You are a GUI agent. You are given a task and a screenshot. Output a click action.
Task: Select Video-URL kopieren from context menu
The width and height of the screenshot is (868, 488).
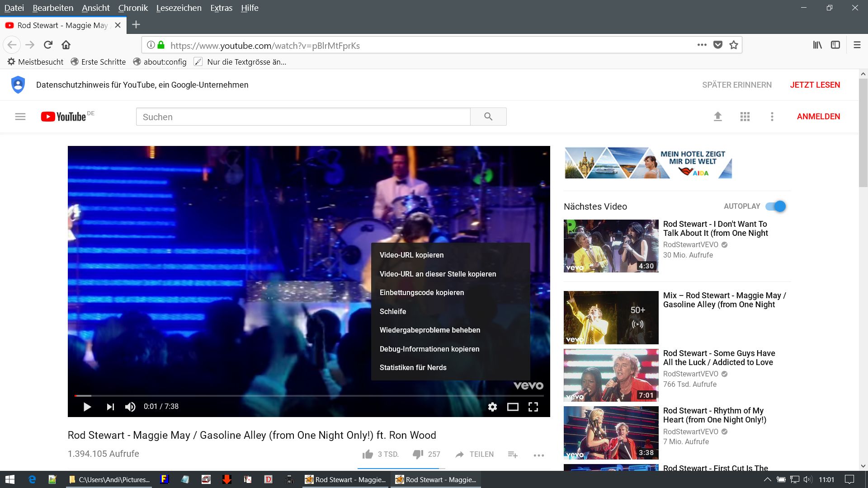pyautogui.click(x=411, y=255)
